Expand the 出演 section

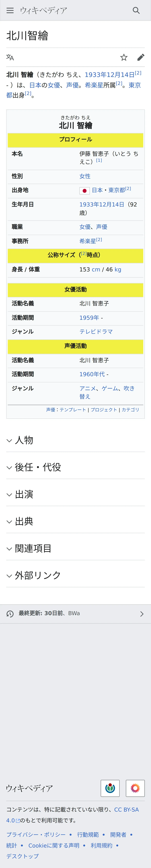76,494
